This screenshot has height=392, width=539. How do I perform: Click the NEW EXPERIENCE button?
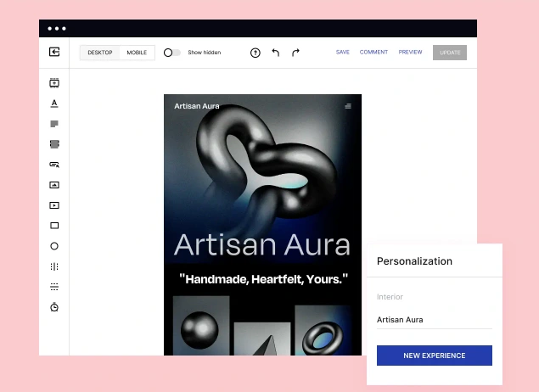pyautogui.click(x=434, y=356)
